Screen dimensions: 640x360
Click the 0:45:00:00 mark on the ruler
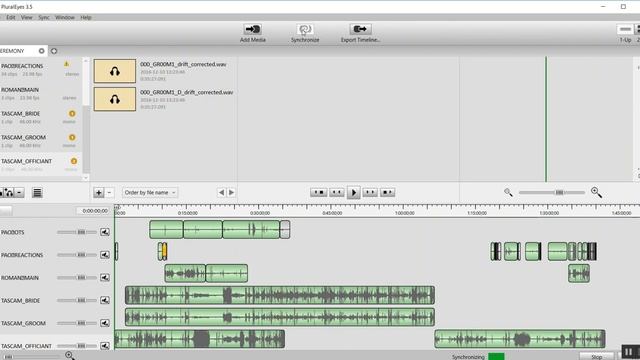(332, 213)
